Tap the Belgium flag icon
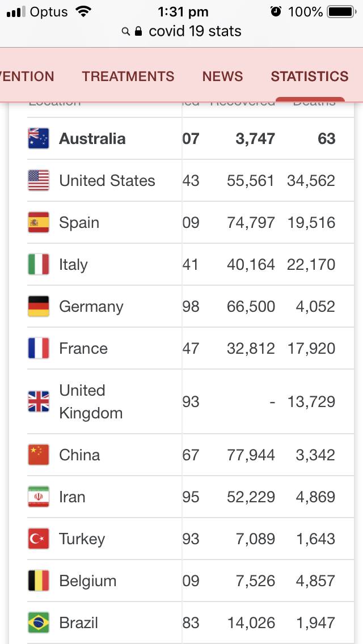 tap(39, 581)
